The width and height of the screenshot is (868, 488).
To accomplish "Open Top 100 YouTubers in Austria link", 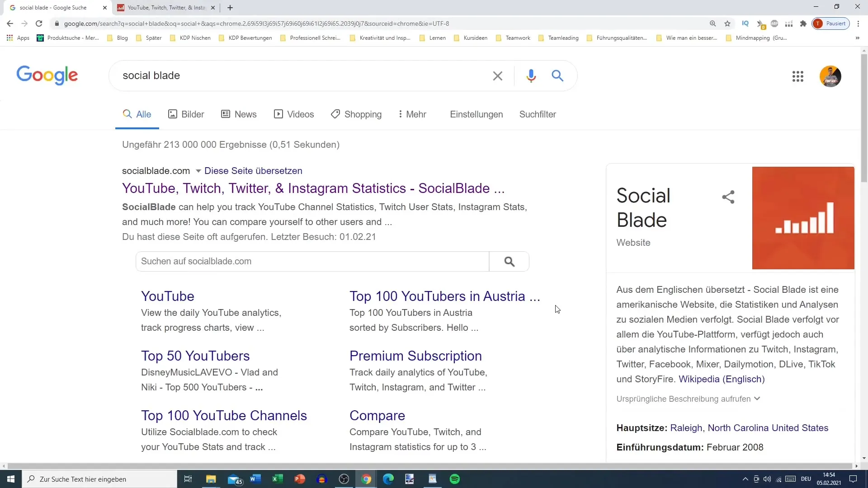I will click(445, 296).
